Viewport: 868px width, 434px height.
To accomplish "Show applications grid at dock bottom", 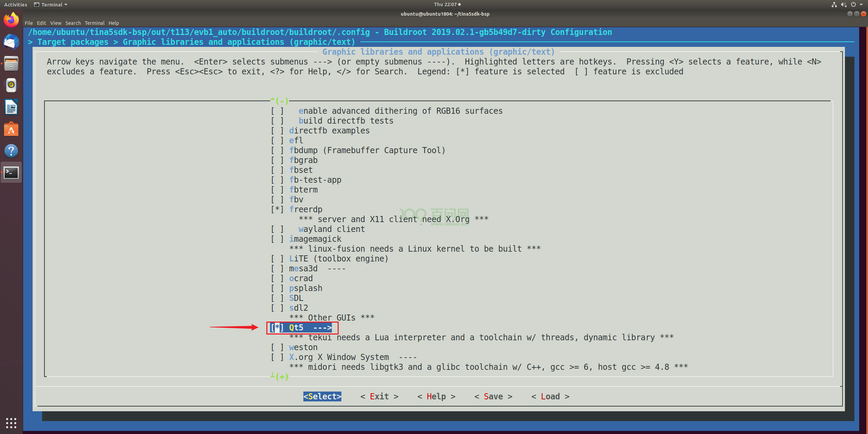I will click(11, 423).
